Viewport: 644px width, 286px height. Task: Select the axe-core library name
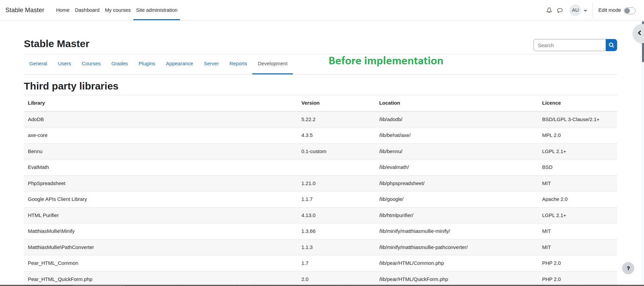tap(38, 135)
